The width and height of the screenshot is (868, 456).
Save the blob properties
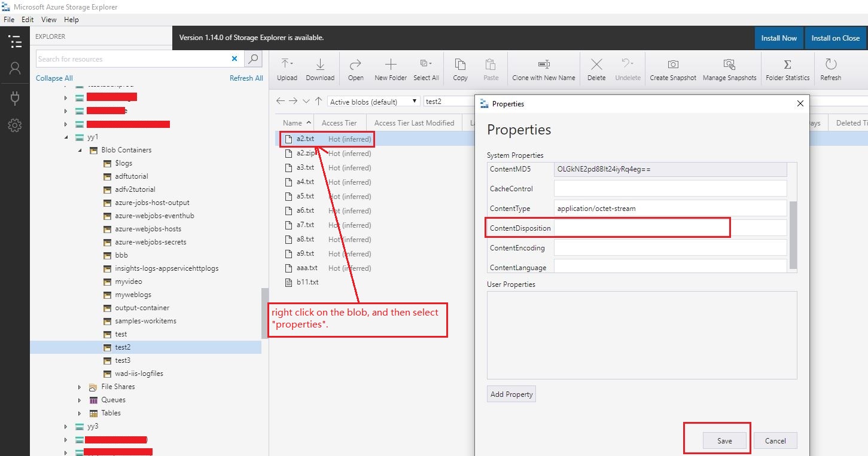click(x=724, y=440)
